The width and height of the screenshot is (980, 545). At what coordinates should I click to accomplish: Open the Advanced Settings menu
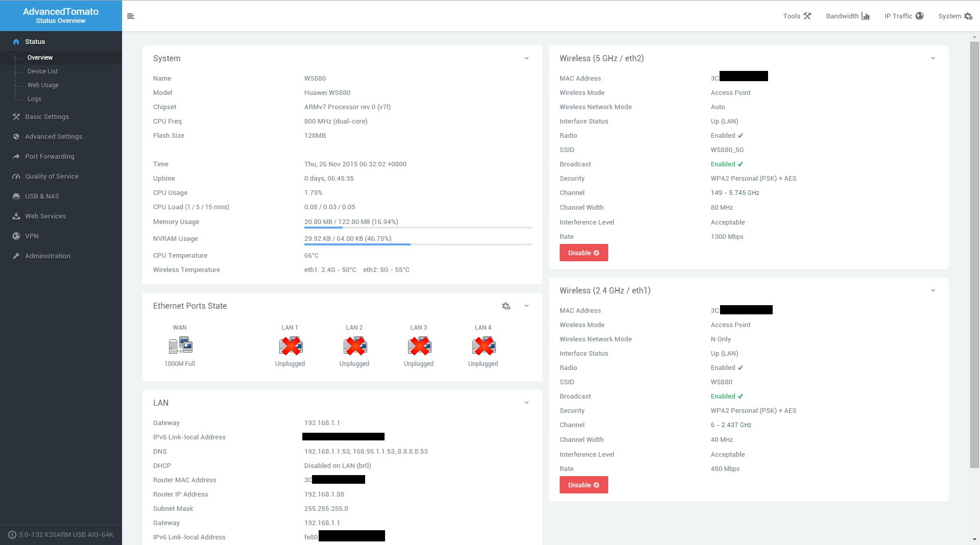click(61, 137)
